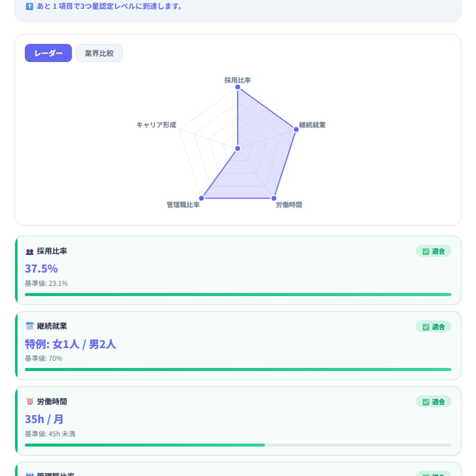Click the alarm clock icon beside 労働時間

click(x=29, y=401)
